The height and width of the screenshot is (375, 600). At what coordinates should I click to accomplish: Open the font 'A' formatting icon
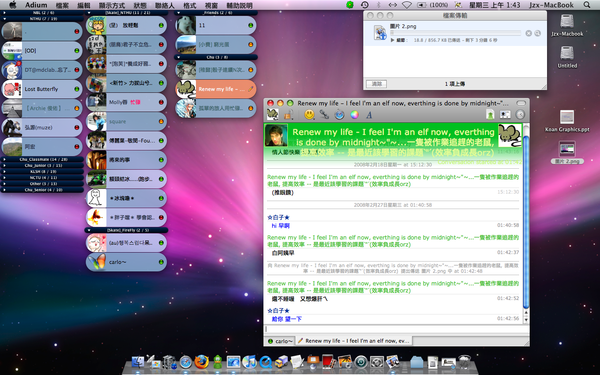pos(369,114)
